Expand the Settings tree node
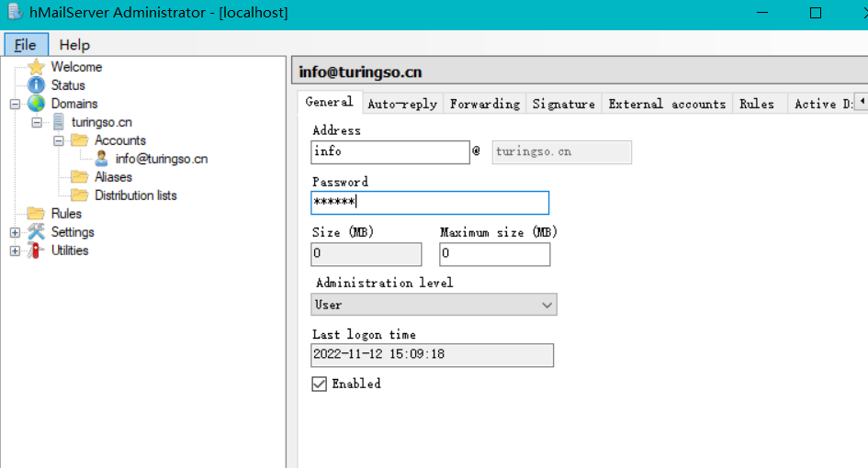Viewport: 868px width, 468px height. click(15, 232)
